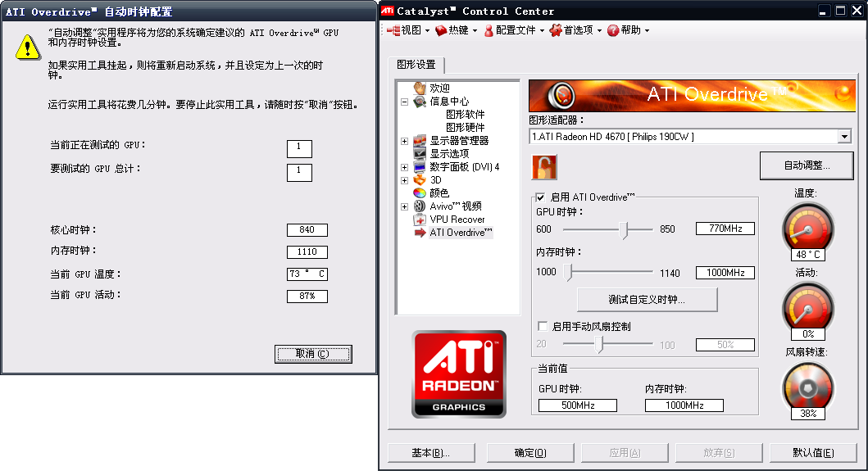
Task: Click the GPU activity gauge dial
Action: (x=807, y=306)
